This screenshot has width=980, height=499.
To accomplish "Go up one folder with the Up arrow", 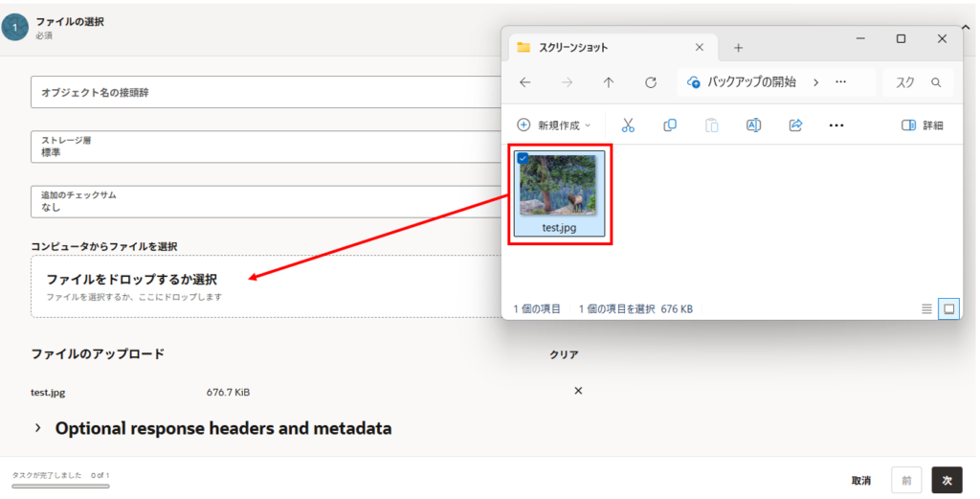I will pos(609,82).
